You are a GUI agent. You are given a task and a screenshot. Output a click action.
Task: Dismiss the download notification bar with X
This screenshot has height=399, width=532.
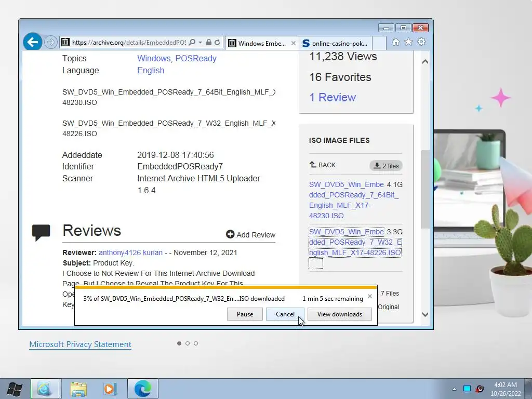point(370,296)
